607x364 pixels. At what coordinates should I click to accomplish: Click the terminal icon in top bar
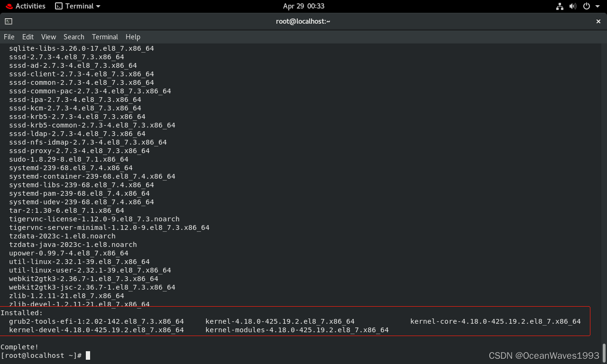pyautogui.click(x=59, y=6)
